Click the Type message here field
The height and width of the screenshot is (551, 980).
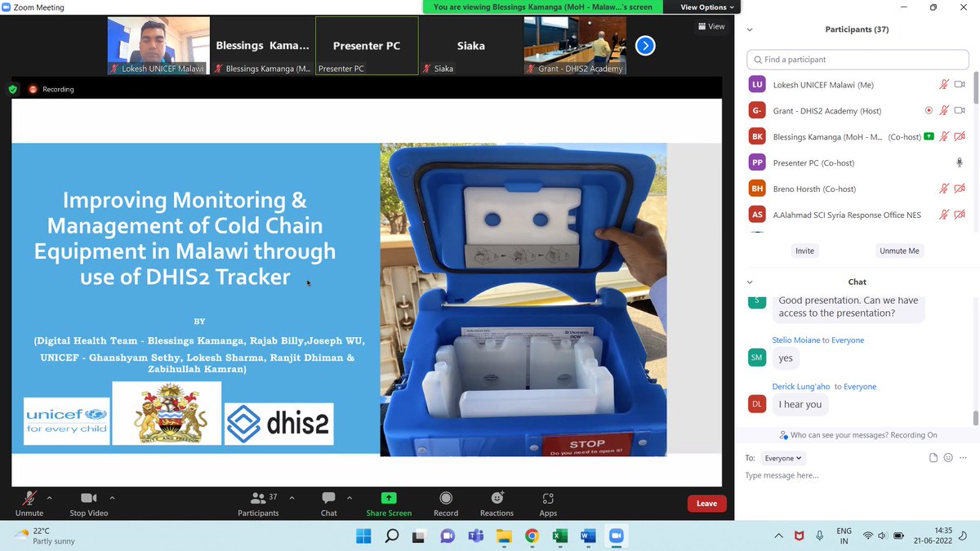pyautogui.click(x=857, y=476)
